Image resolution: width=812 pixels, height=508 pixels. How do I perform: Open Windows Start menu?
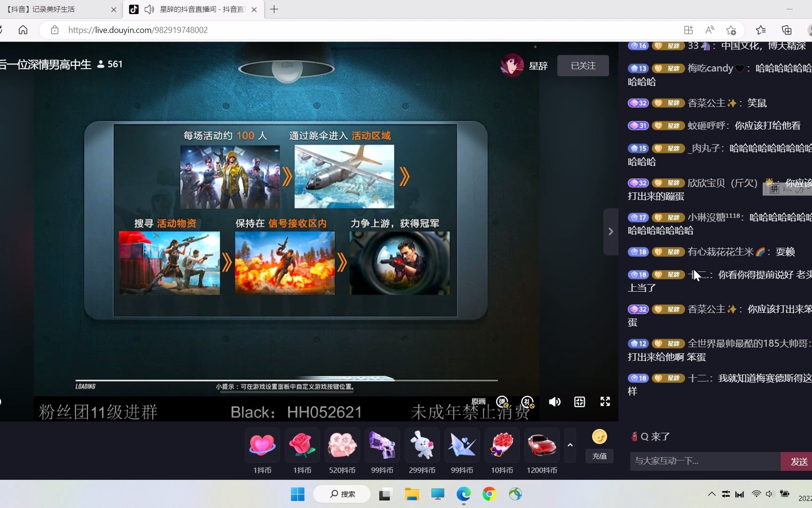pos(297,494)
